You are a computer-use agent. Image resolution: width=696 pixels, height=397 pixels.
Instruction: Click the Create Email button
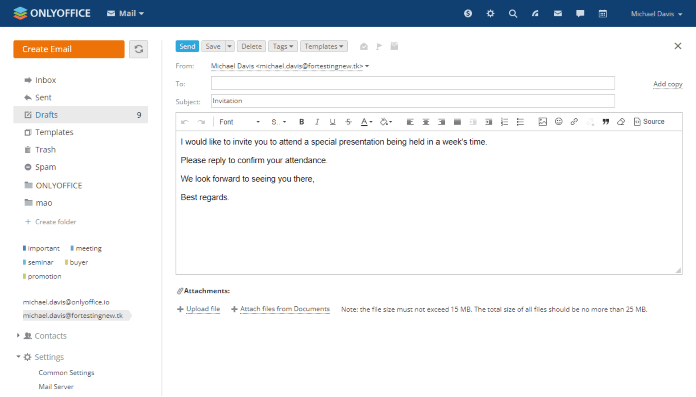(69, 49)
